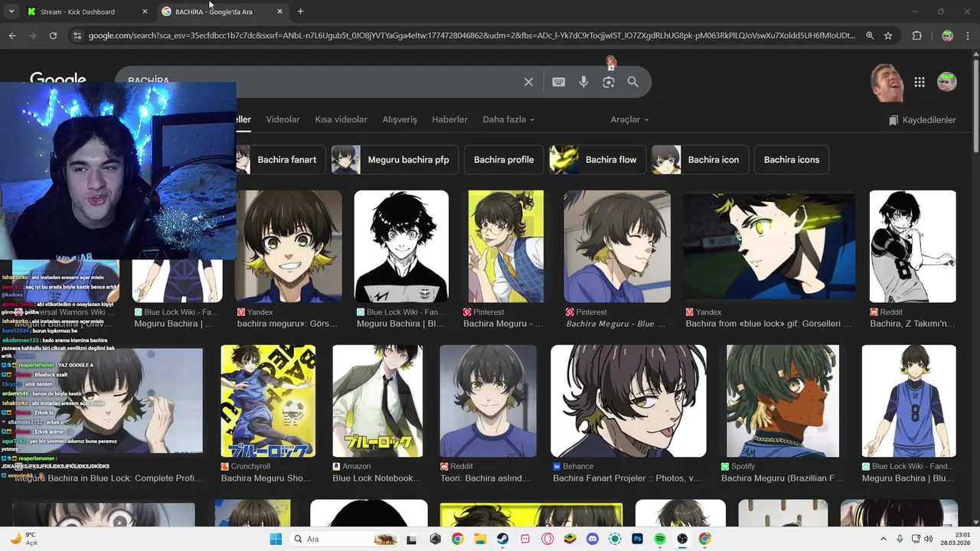Open the Chrome extensions menu

coord(917,35)
